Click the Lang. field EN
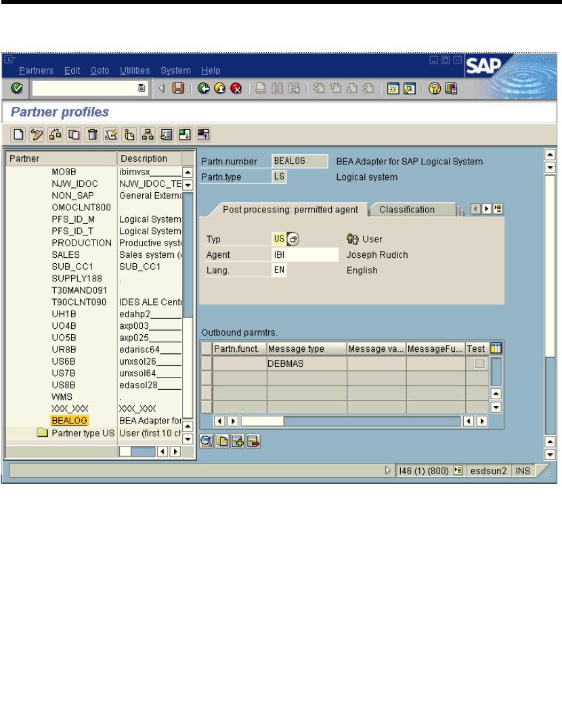 click(x=279, y=270)
